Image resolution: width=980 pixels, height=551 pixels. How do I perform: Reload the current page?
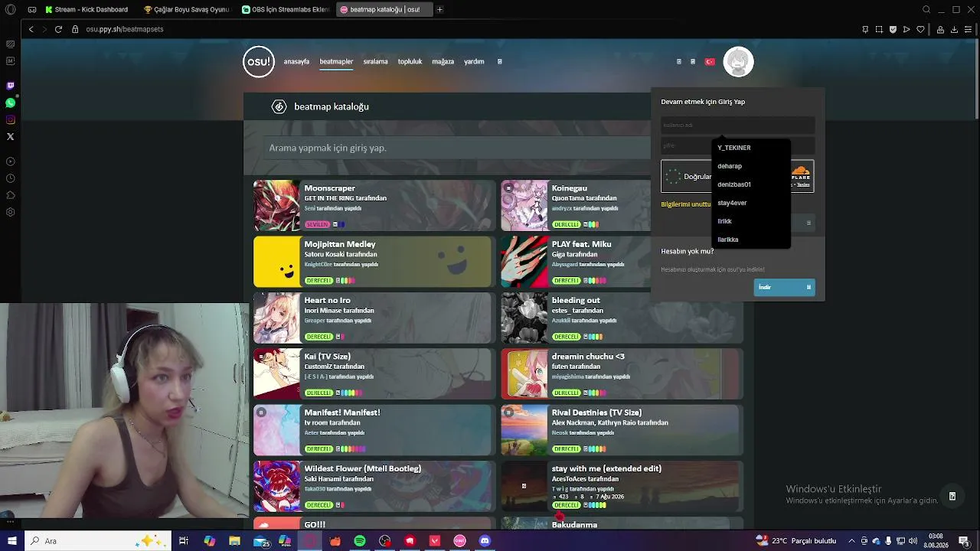coord(58,29)
